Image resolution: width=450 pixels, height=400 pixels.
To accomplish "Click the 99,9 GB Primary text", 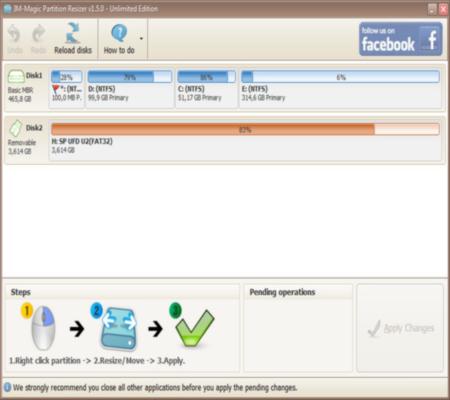I will (x=108, y=98).
